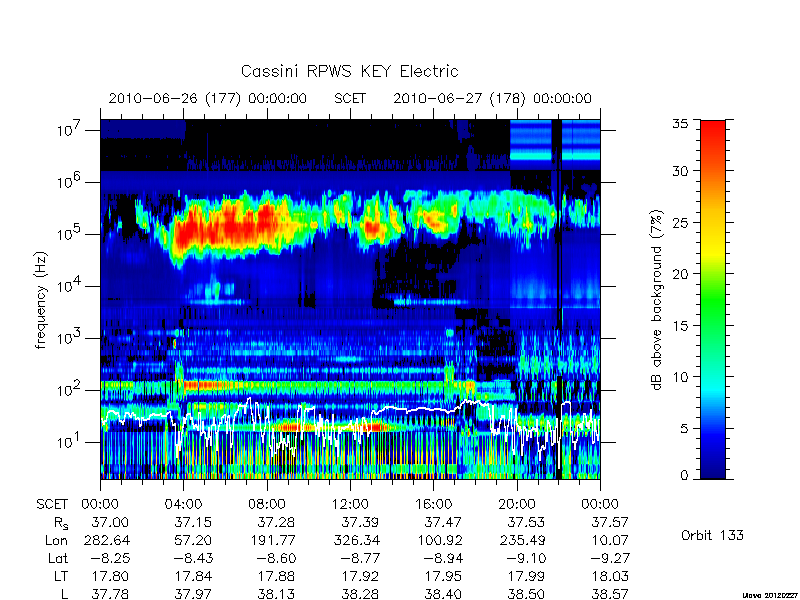Click the color bar tick value 25
This screenshot has width=800, height=600.
click(x=681, y=222)
